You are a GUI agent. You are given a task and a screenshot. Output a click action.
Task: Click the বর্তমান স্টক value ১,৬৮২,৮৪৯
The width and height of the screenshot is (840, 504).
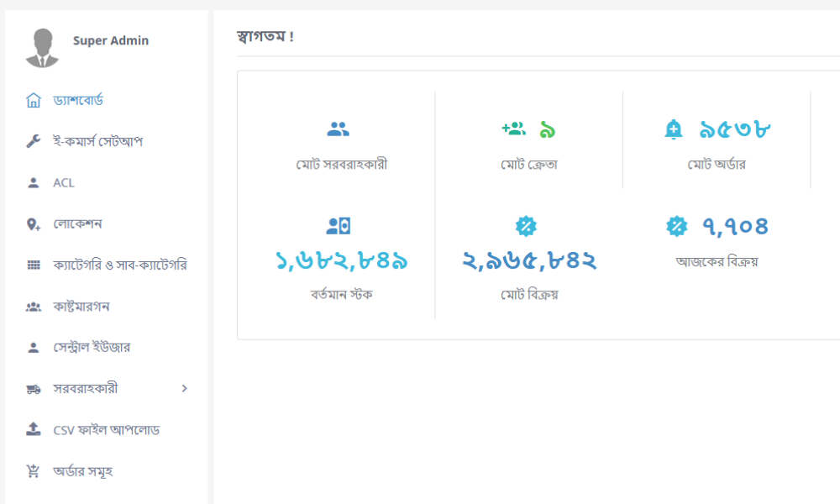coord(341,260)
